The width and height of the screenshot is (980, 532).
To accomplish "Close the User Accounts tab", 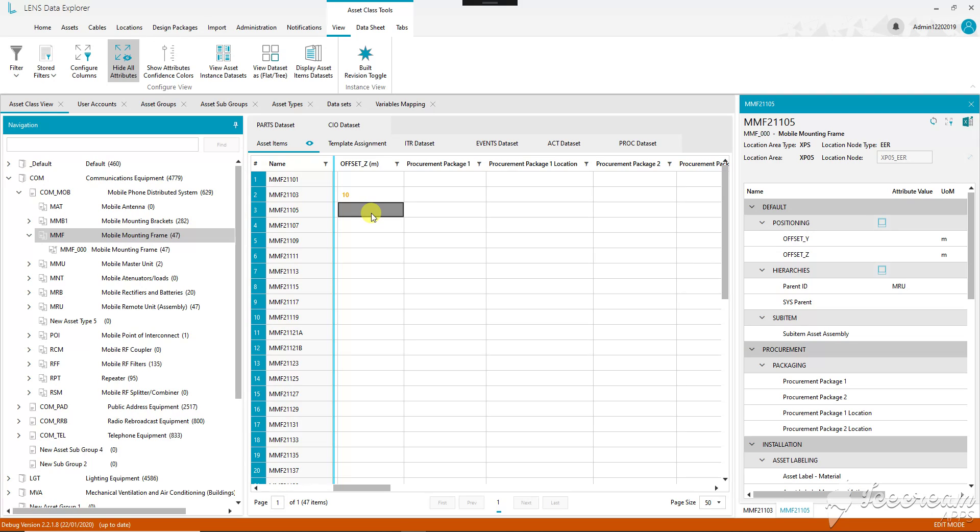I will pos(124,104).
